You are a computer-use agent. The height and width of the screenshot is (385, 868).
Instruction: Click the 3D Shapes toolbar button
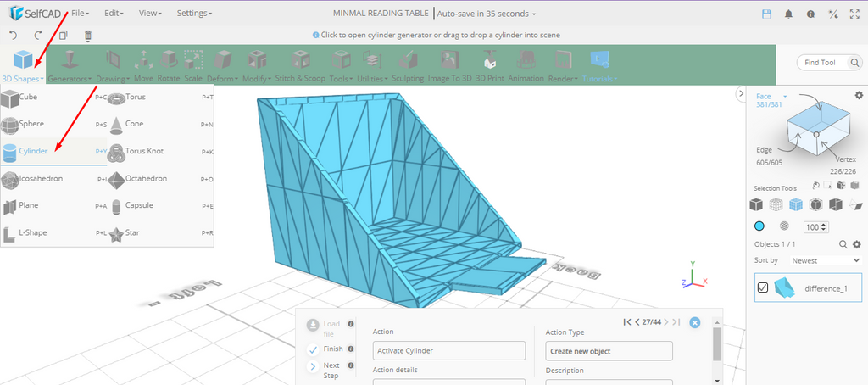tap(23, 66)
